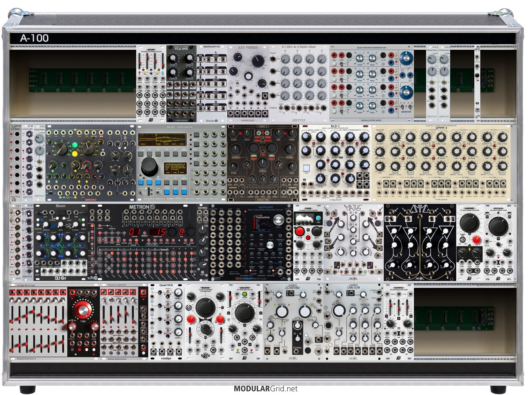The image size is (532, 395).
Task: Adjust the FEED knob on Vhikk X
Action: pos(292,133)
